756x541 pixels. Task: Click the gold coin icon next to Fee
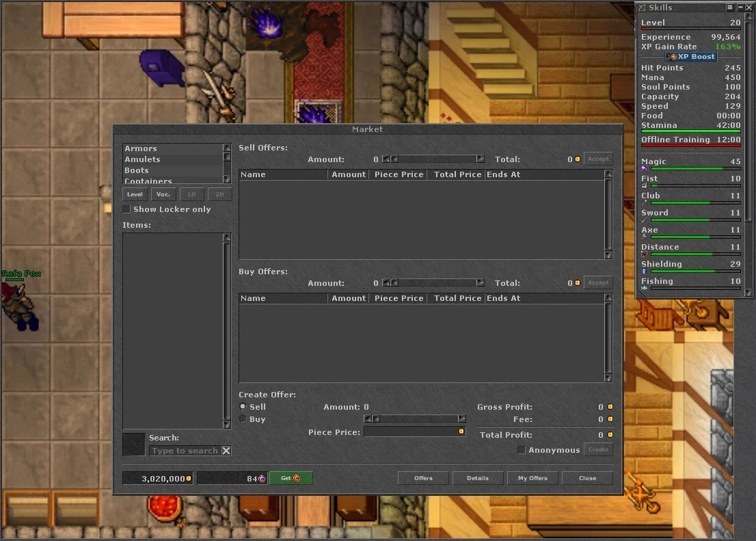610,419
